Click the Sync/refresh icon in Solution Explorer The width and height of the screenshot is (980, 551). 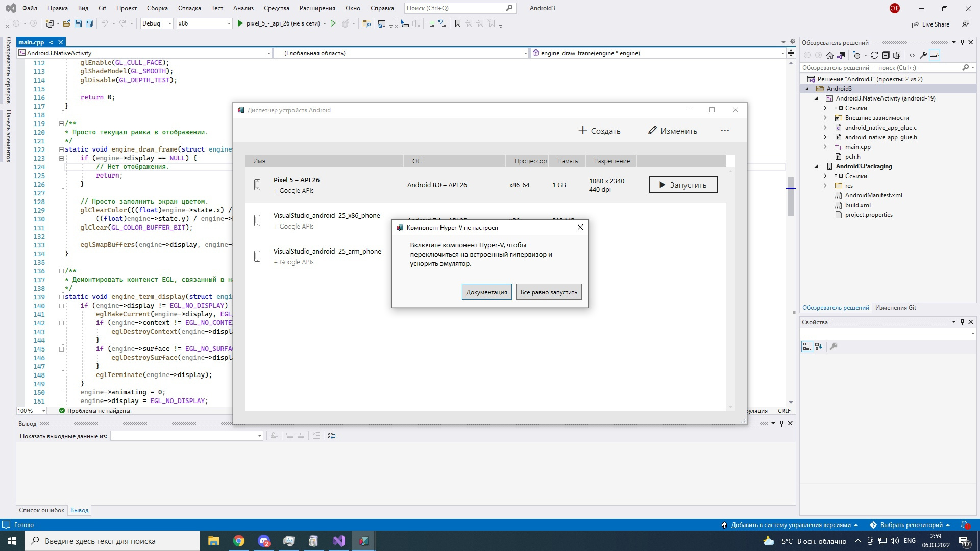874,55
